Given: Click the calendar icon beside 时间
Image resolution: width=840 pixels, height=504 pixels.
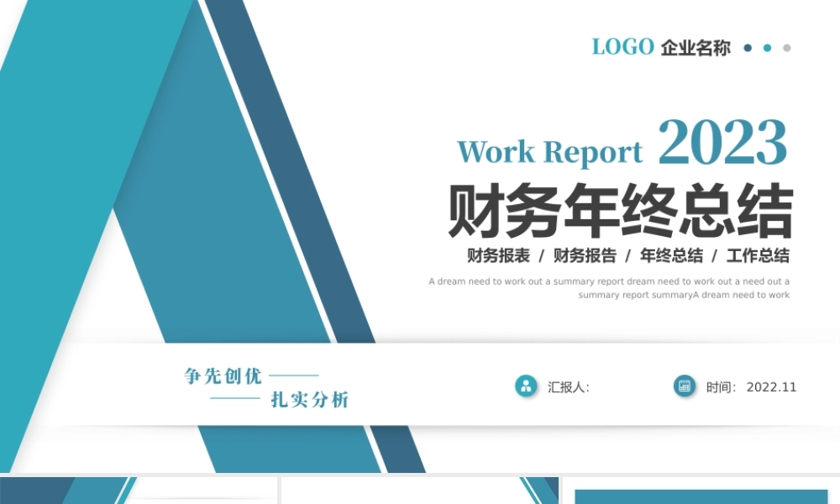Looking at the screenshot, I should point(684,386).
